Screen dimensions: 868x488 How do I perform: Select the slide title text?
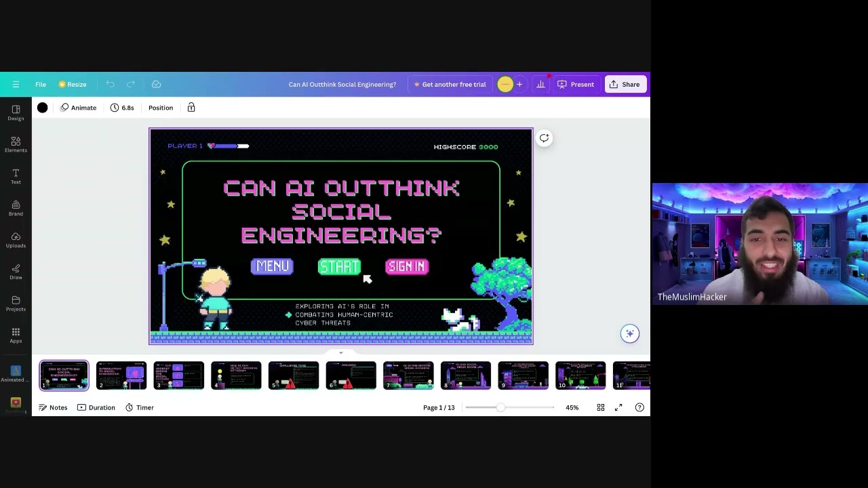pos(341,211)
